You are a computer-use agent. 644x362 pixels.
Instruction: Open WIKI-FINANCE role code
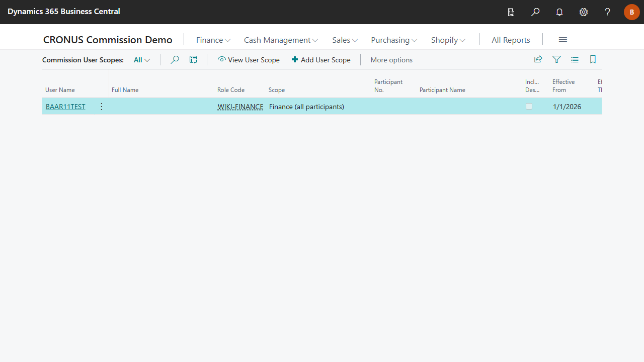coord(240,107)
